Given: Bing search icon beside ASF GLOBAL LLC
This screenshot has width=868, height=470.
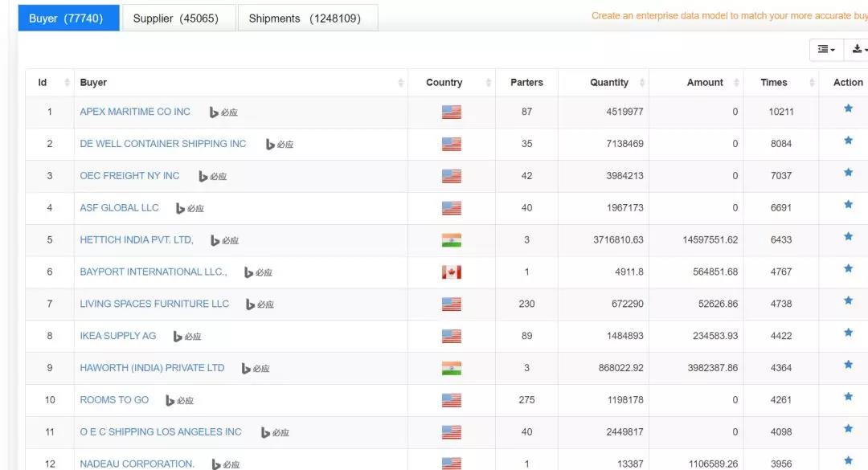Looking at the screenshot, I should (x=190, y=209).
